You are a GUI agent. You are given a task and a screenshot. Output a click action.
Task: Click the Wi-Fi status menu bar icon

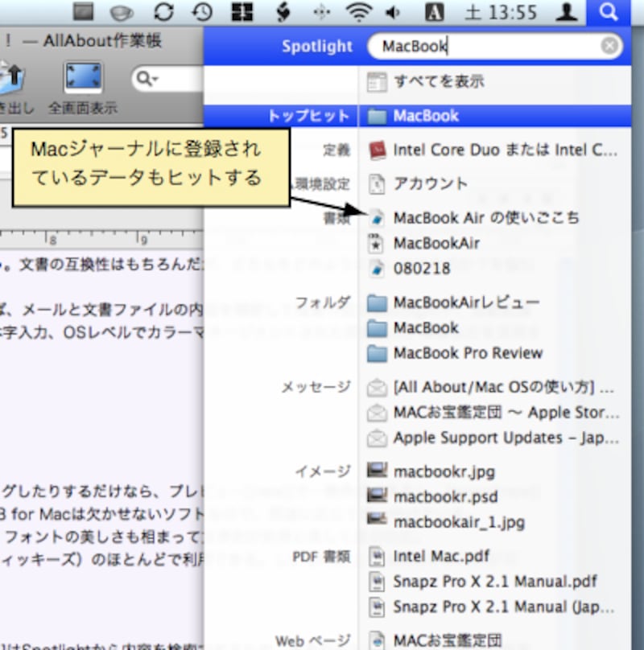click(x=359, y=12)
